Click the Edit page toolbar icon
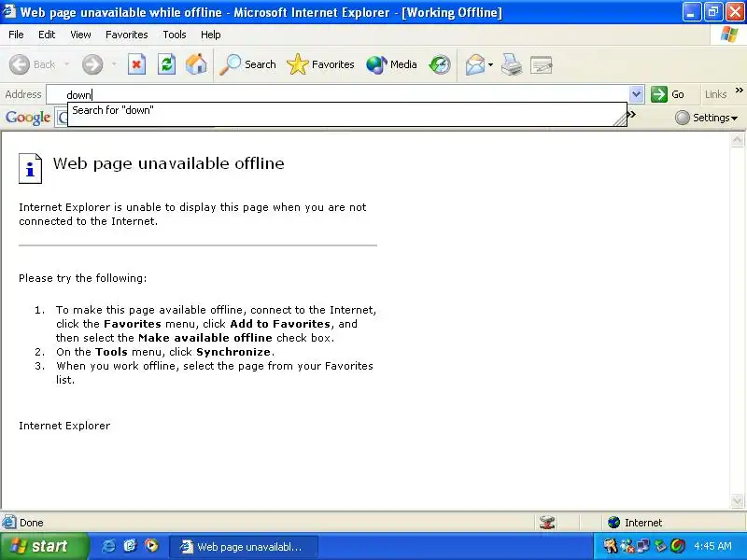This screenshot has width=747, height=560. 542,64
